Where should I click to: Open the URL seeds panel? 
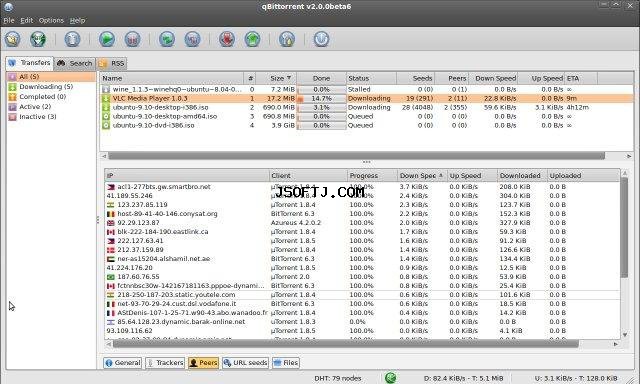(x=245, y=363)
